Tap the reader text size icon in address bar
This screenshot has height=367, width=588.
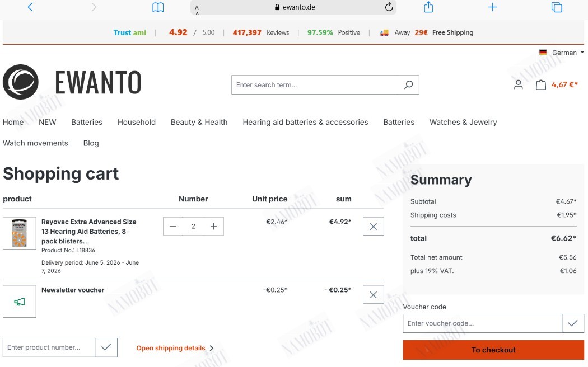pos(197,9)
